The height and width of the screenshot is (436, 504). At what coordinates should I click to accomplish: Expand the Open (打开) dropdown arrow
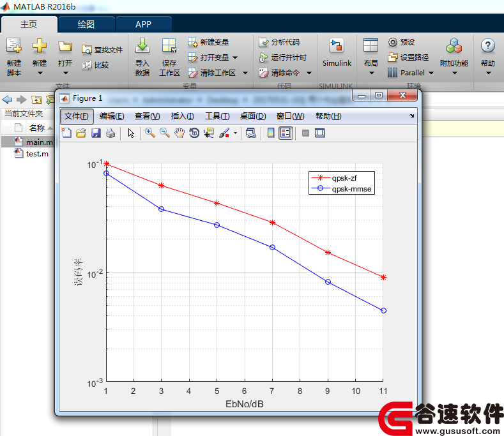click(66, 73)
